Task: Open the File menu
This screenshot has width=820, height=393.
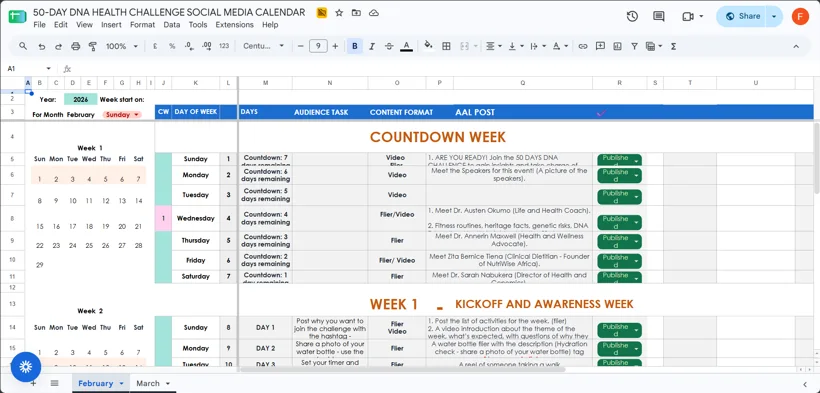Action: [39, 25]
